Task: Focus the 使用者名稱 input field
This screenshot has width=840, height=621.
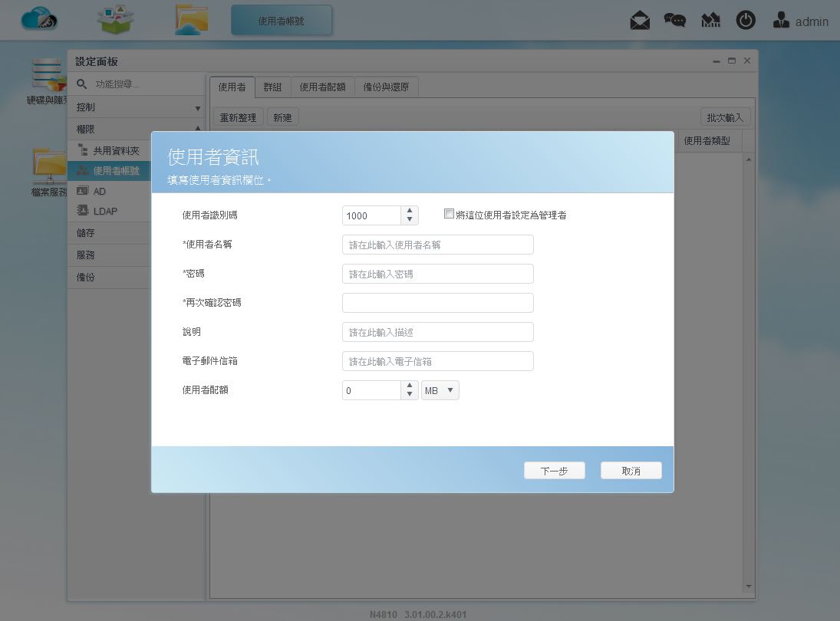Action: (x=438, y=245)
